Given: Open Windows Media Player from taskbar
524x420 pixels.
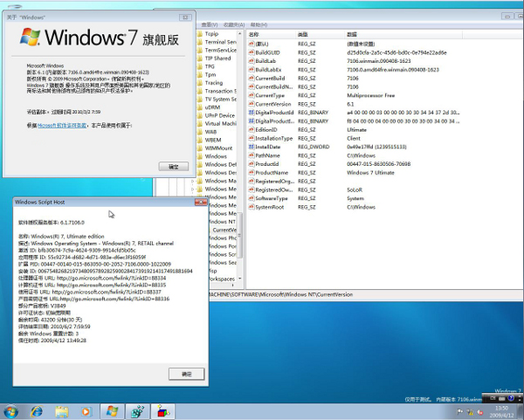Looking at the screenshot, I should pyautogui.click(x=86, y=411).
